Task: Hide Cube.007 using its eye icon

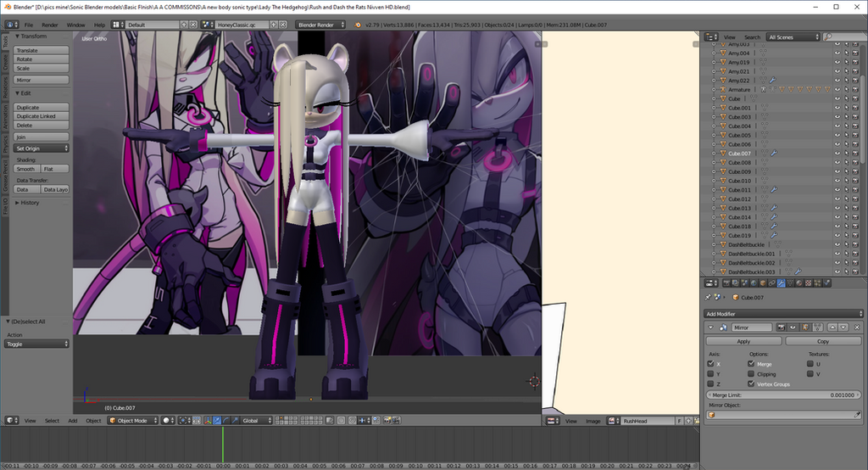Action: (x=837, y=154)
